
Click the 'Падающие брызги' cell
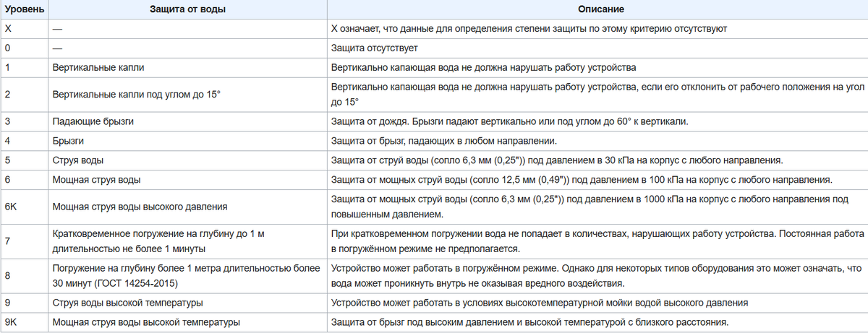(x=187, y=121)
